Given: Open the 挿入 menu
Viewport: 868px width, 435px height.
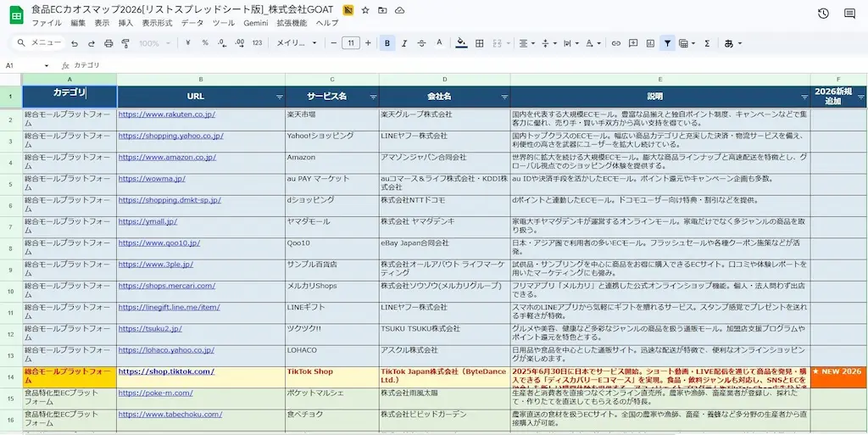Looking at the screenshot, I should pos(125,23).
